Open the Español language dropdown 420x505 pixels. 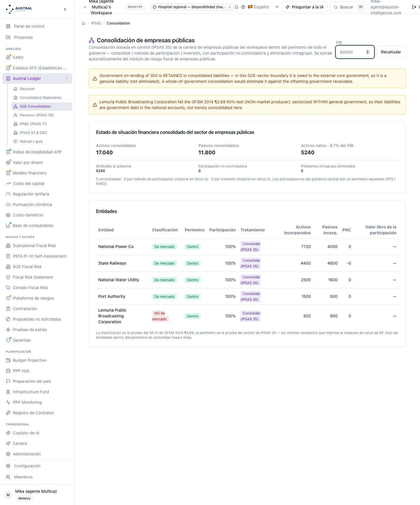click(263, 7)
